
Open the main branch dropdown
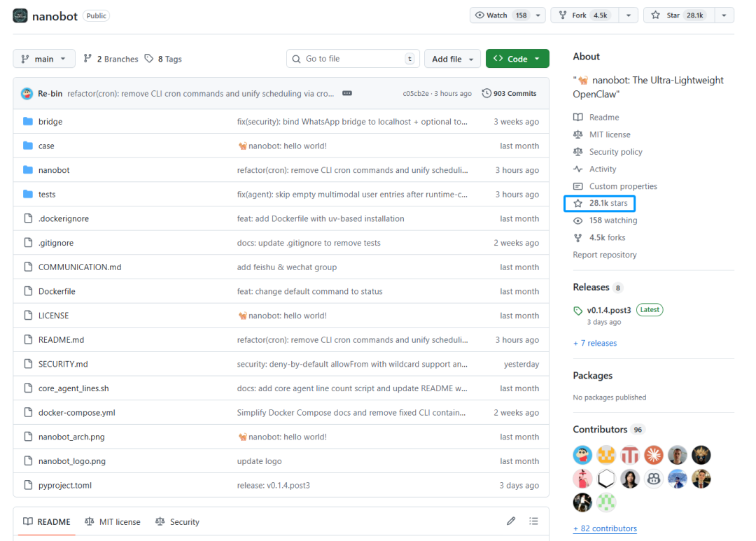pyautogui.click(x=44, y=59)
